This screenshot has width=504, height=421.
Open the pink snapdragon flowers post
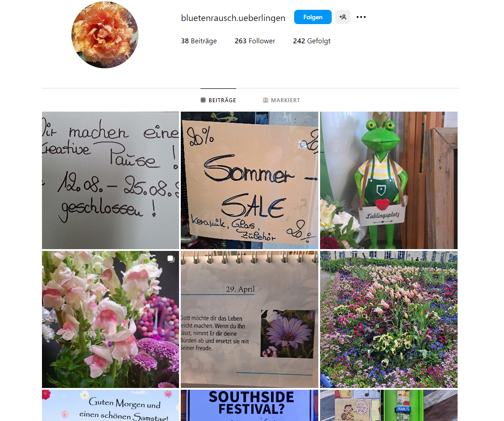point(110,320)
